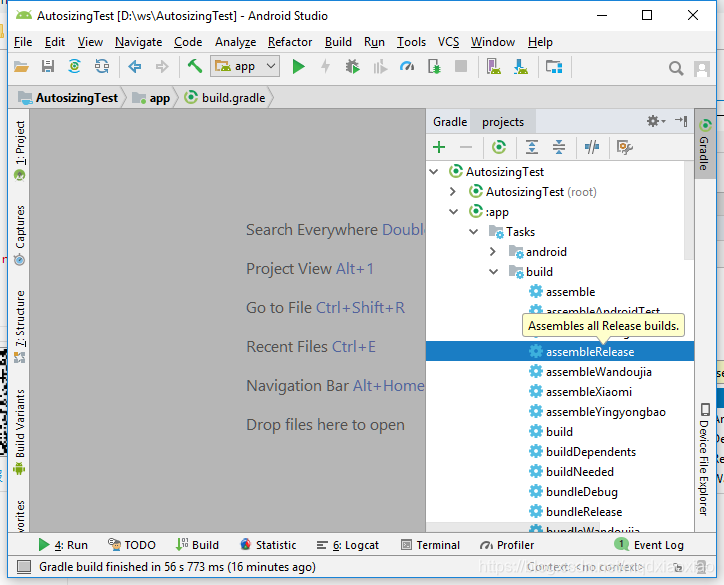Toggle the 7: Structure tool window

pos(20,326)
